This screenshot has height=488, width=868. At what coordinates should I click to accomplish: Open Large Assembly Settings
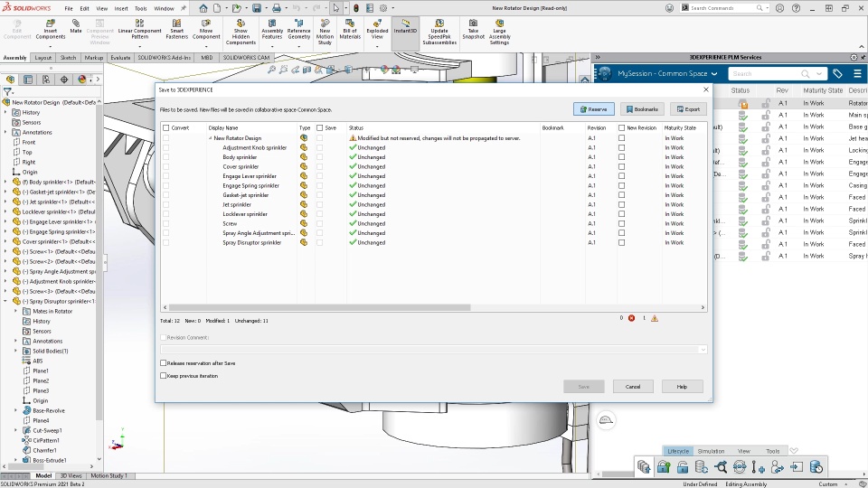[499, 23]
